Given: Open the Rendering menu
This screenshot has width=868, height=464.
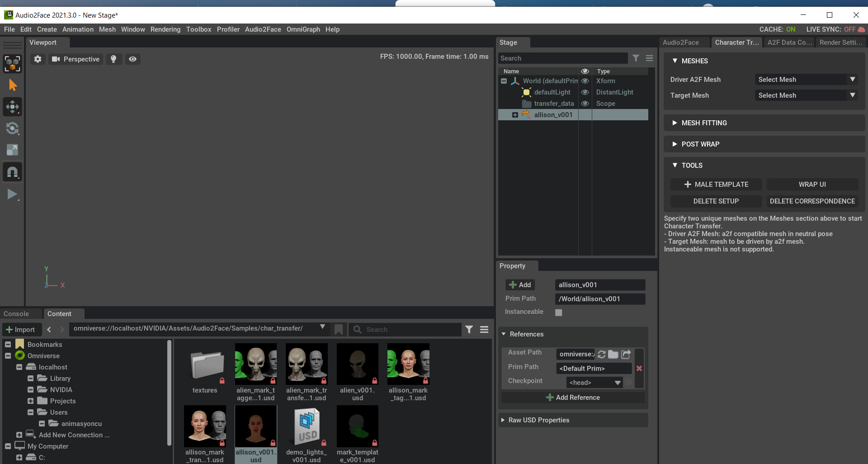Looking at the screenshot, I should tap(165, 29).
